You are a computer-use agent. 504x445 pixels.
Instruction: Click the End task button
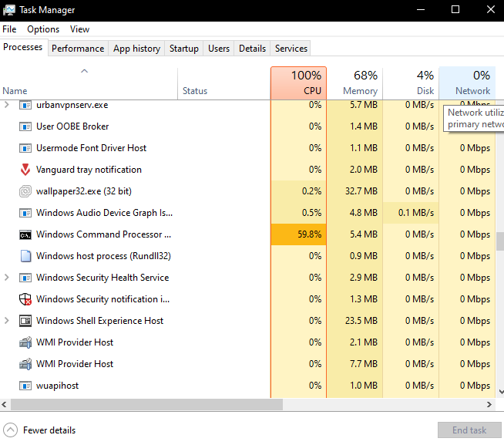(x=469, y=430)
